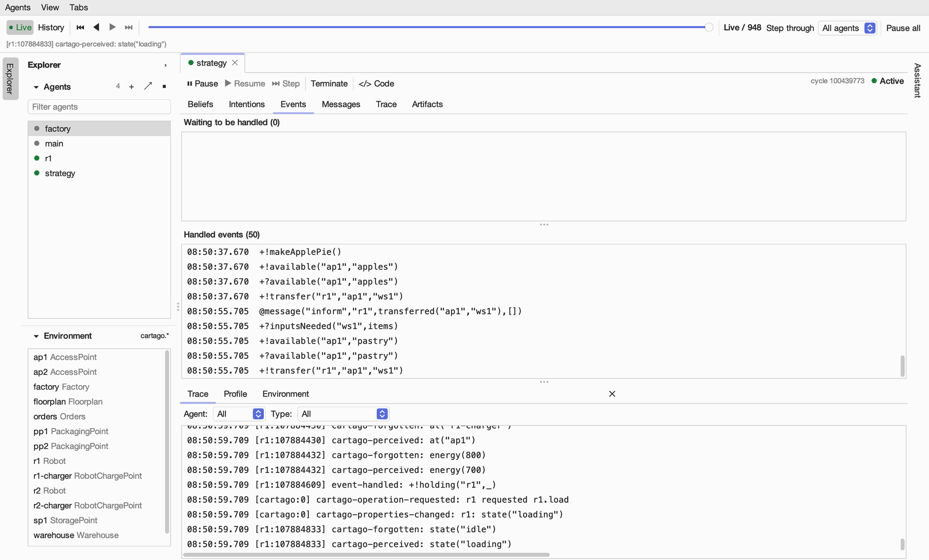Toggle Live mode
Image resolution: width=929 pixels, height=560 pixels.
(20, 27)
